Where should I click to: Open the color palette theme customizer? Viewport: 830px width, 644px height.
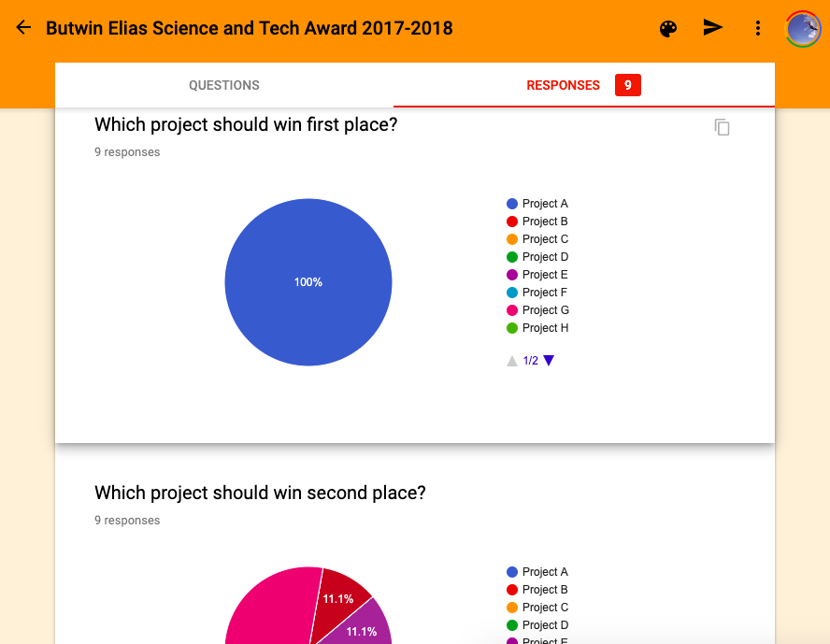[668, 28]
